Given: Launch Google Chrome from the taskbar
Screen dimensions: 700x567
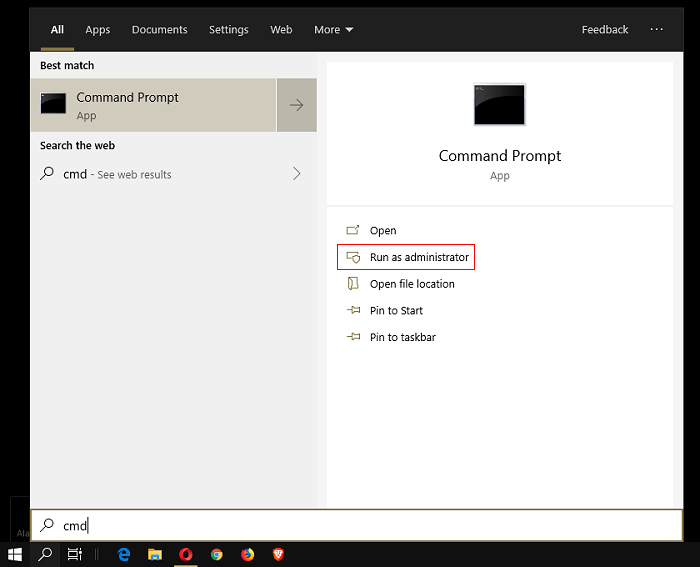Looking at the screenshot, I should pos(217,554).
